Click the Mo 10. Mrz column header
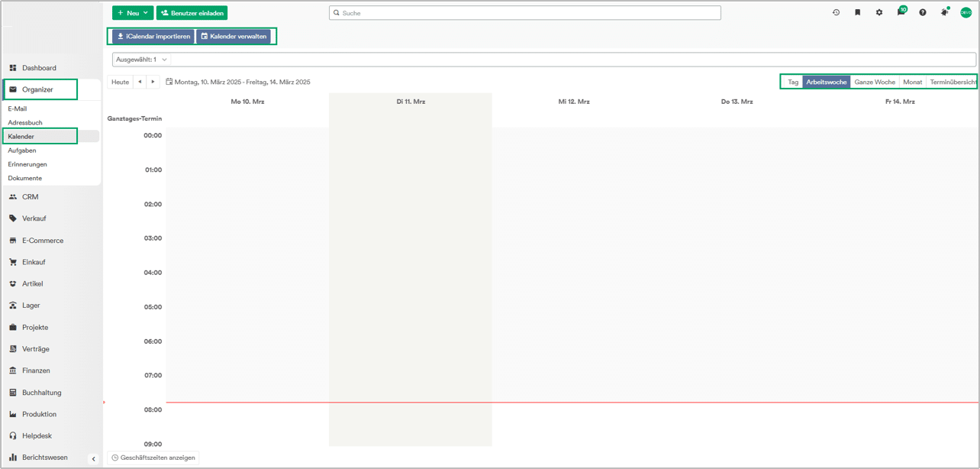980x469 pixels. coord(247,102)
